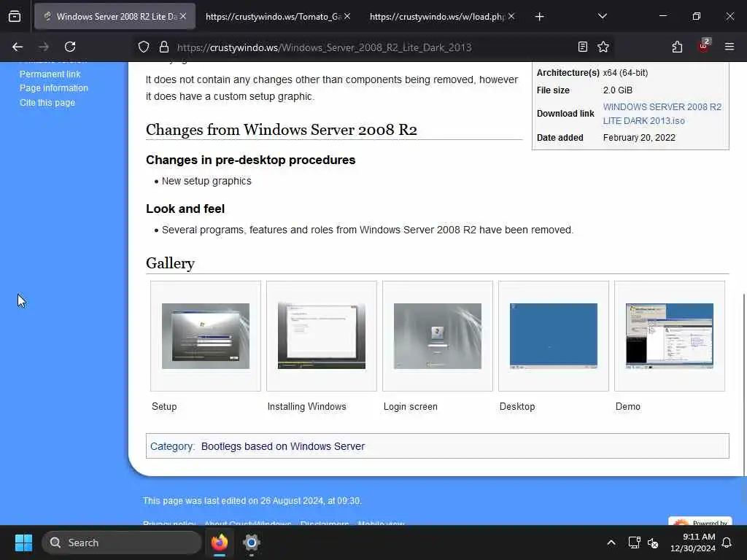The width and height of the screenshot is (747, 560).
Task: Open the Cite this page link
Action: pos(47,102)
